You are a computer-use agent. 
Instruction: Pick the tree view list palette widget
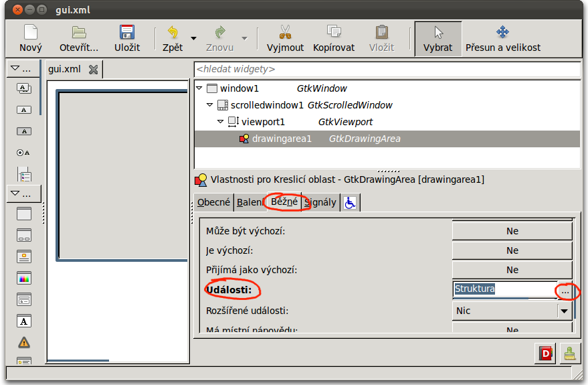coord(24,174)
